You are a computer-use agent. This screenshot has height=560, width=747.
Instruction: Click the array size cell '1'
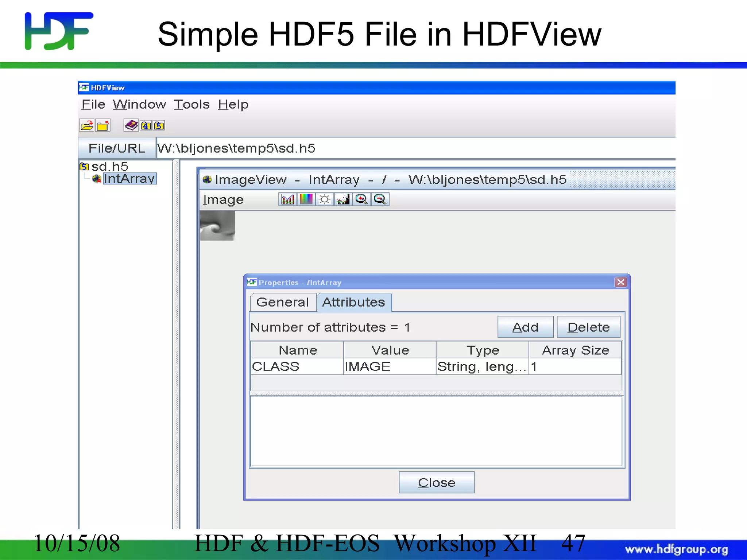pyautogui.click(x=575, y=366)
